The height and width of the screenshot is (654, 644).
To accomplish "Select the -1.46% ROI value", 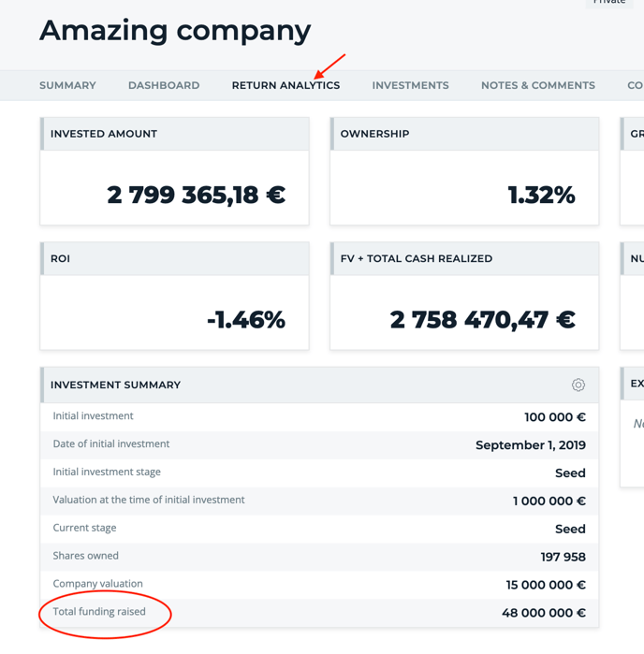I will (246, 320).
